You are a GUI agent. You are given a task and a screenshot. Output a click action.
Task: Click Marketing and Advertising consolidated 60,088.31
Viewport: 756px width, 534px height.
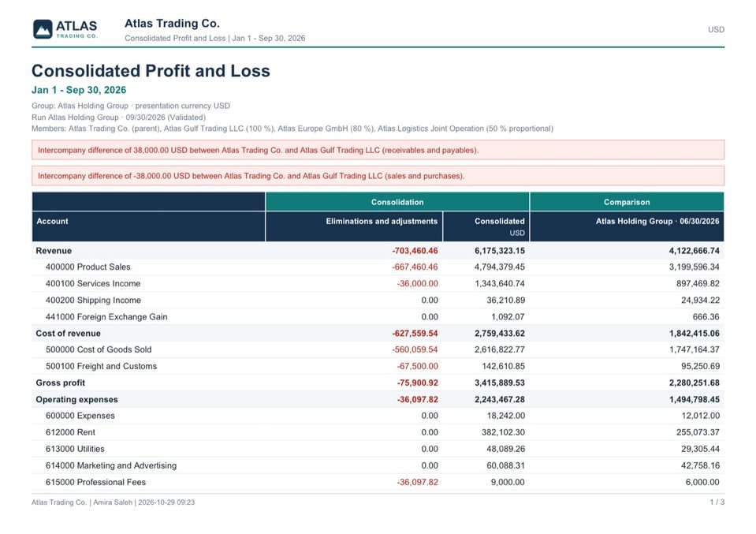[506, 465]
